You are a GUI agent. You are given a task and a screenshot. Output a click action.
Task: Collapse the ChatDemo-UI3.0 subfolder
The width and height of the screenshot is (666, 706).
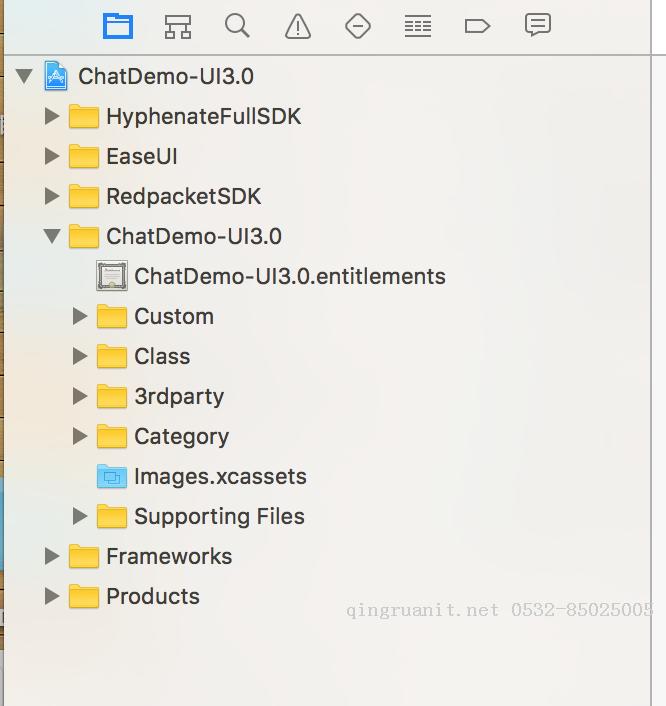[x=52, y=236]
